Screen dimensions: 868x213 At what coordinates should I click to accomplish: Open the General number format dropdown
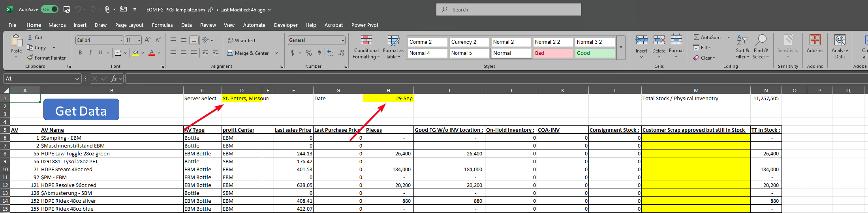tap(342, 40)
